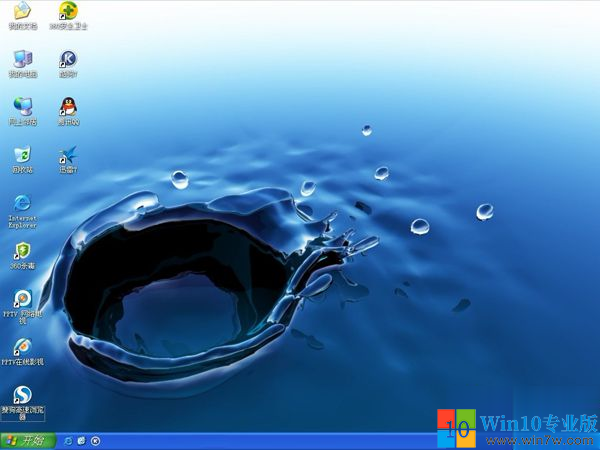Click the Win10专业版 watermark logo
The height and width of the screenshot is (450, 600).
click(x=518, y=428)
